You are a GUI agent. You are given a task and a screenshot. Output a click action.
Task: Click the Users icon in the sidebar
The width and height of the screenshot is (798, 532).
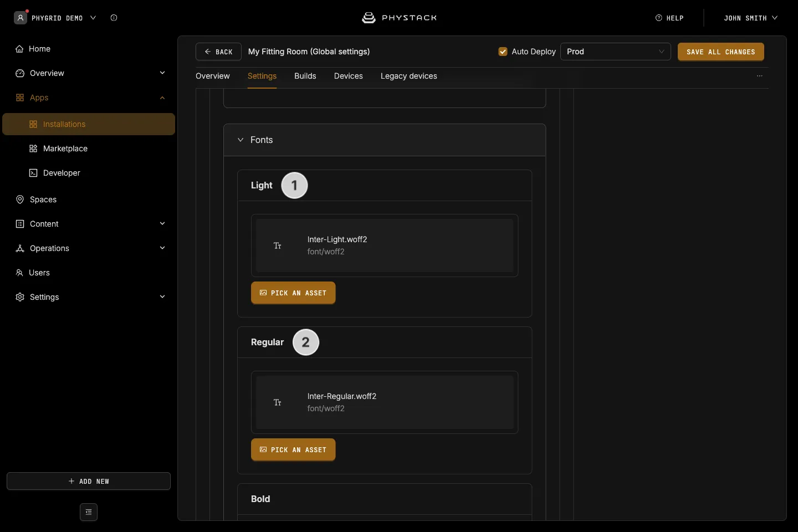click(x=19, y=273)
